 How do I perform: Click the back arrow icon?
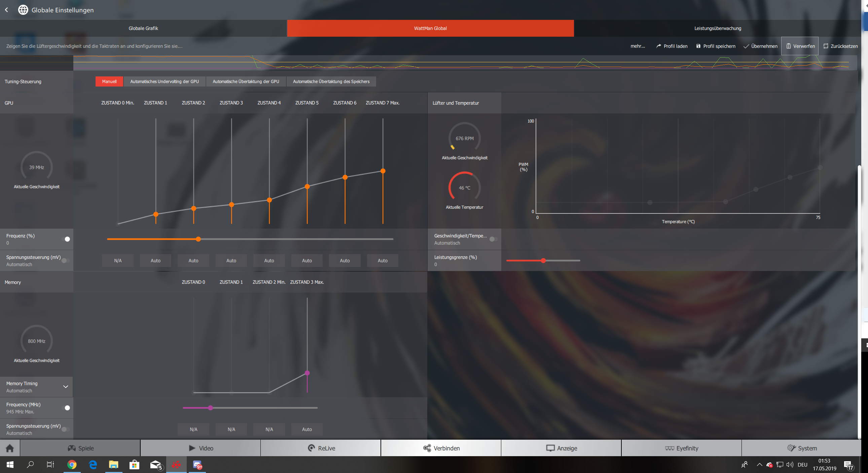point(6,10)
